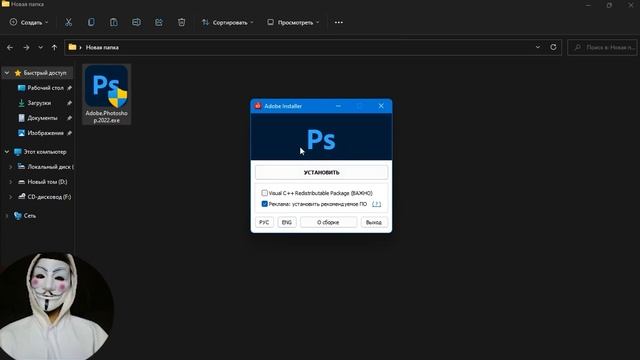
Task: Open the three-dots more options menu
Action: [x=339, y=22]
